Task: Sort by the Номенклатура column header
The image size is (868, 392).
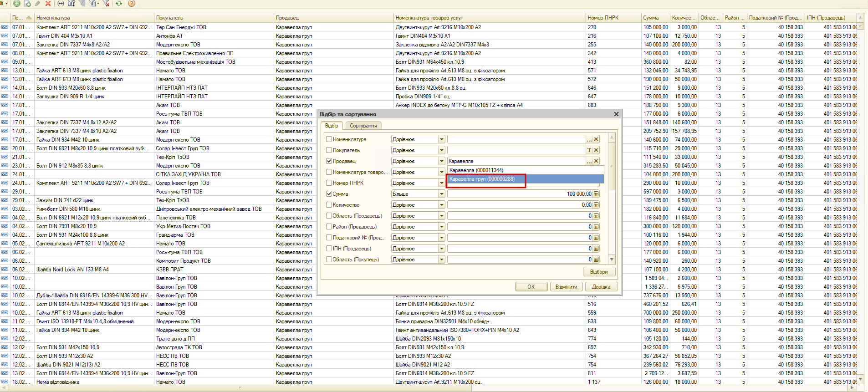Action: tap(94, 18)
